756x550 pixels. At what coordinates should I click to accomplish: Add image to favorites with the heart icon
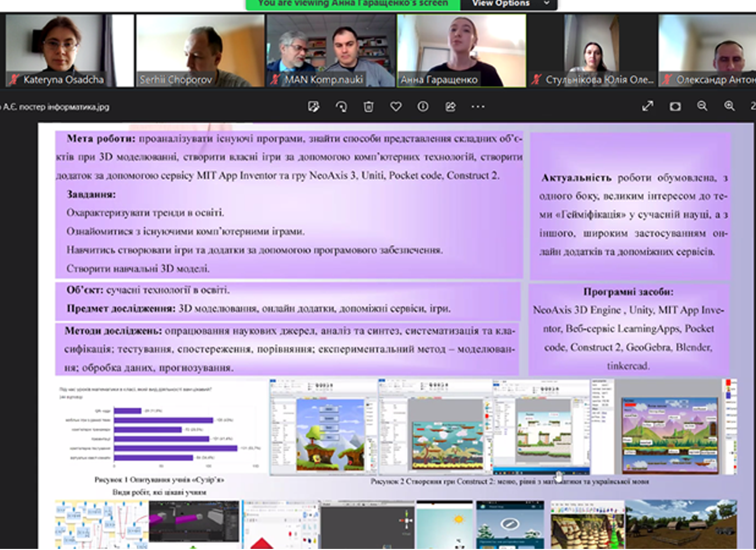pos(396,106)
